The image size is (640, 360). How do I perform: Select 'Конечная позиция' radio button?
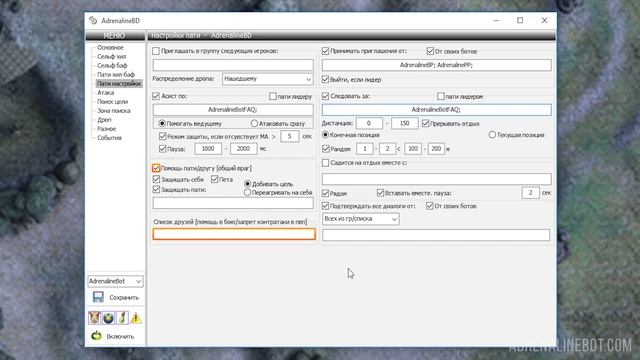pyautogui.click(x=325, y=135)
